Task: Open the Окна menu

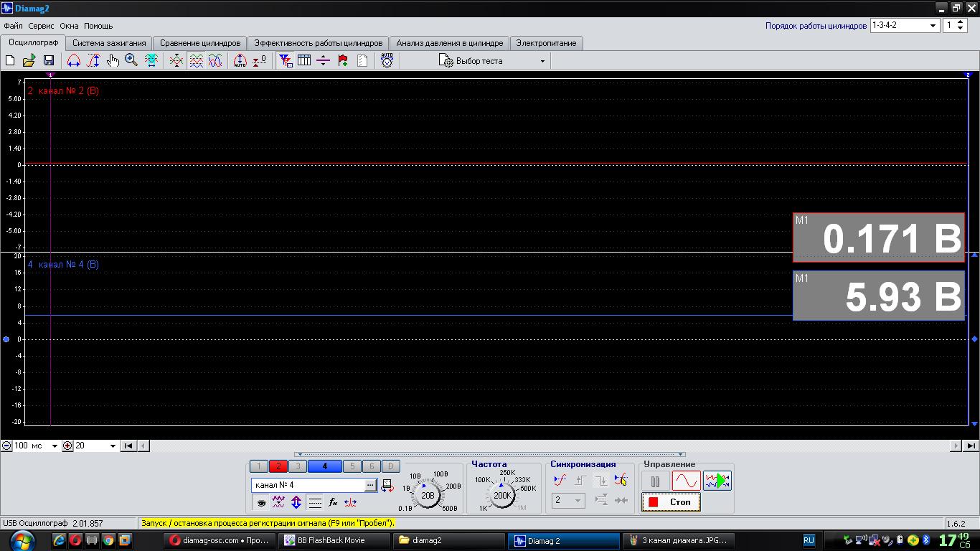Action: coord(69,26)
